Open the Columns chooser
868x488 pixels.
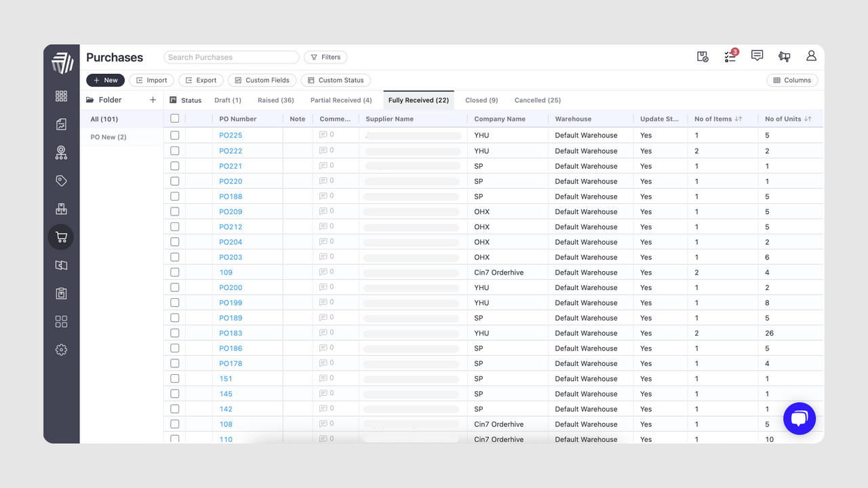coord(792,80)
